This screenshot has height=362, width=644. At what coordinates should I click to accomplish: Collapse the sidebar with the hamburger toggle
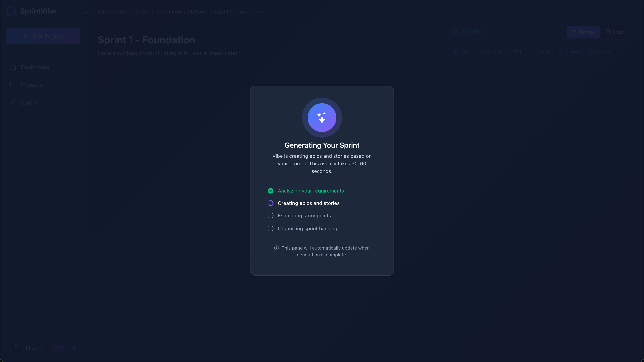click(86, 11)
